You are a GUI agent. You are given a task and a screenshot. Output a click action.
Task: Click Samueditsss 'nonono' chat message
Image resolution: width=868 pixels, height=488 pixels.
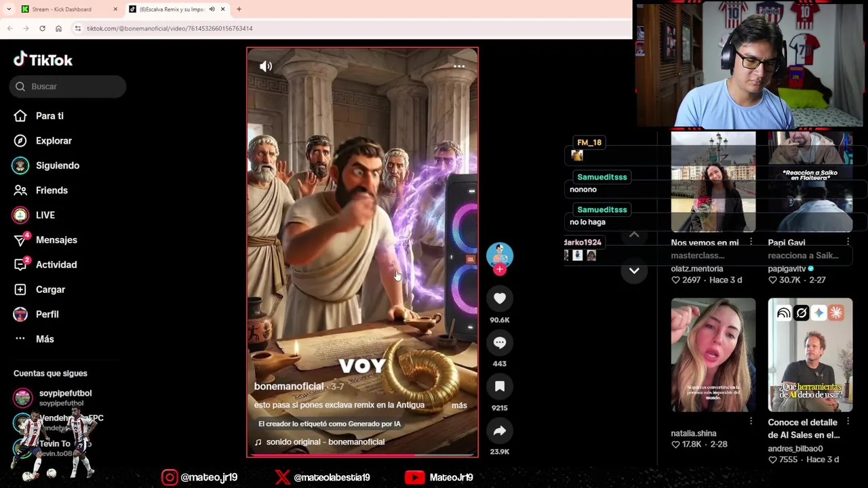(x=583, y=190)
